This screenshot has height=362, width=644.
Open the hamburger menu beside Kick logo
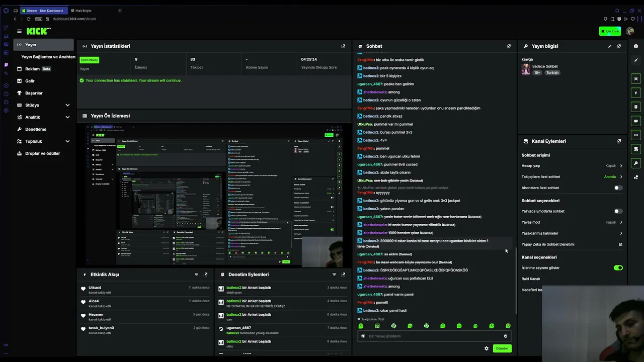pos(19,31)
